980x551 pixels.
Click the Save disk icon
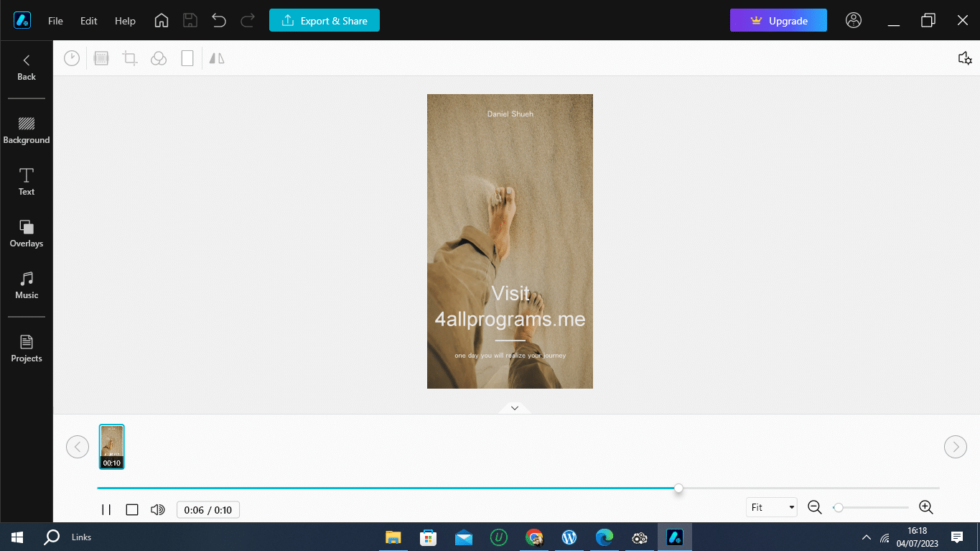click(x=190, y=20)
